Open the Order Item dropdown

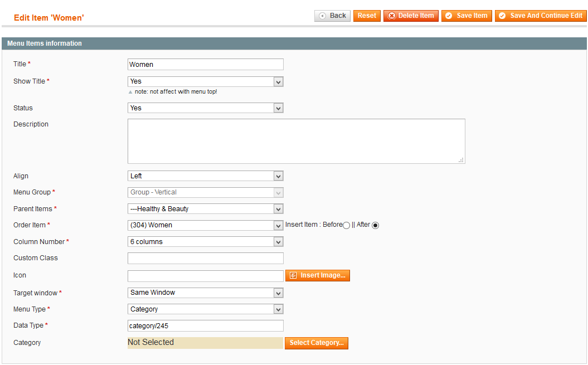pos(206,225)
